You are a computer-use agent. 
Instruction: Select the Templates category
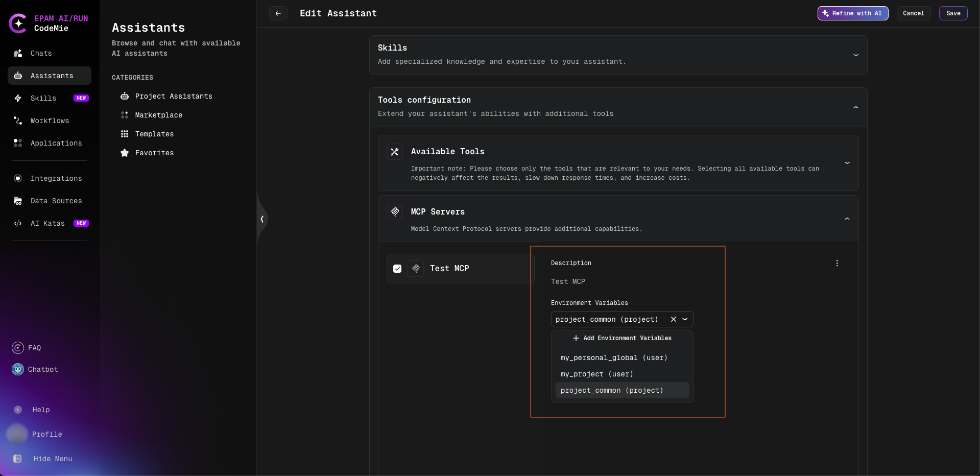click(154, 134)
